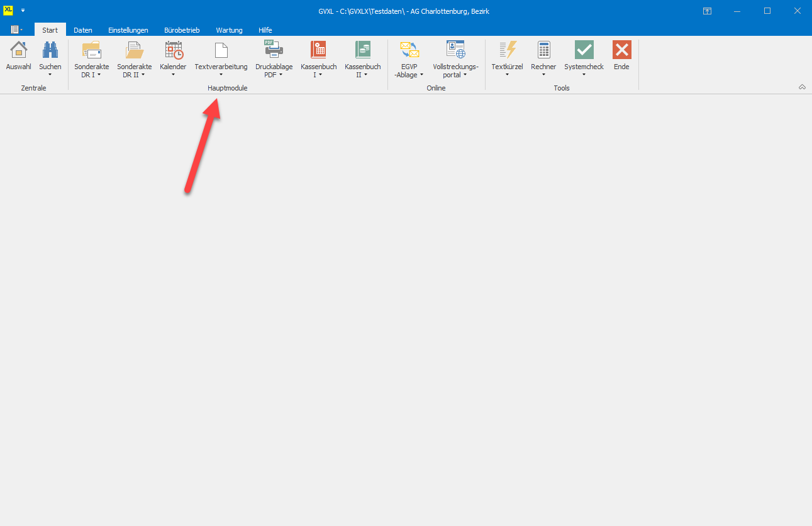Minimize the GVXL window
The width and height of the screenshot is (812, 526).
737,11
